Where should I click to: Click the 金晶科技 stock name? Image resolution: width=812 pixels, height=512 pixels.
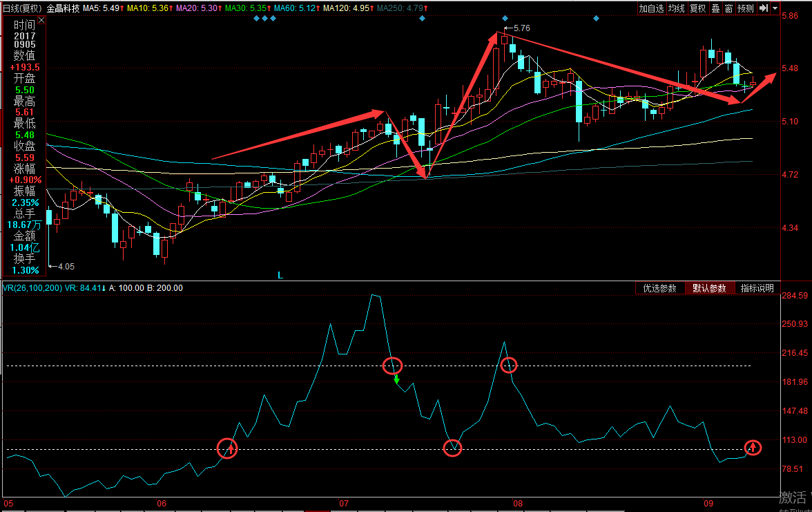[x=64, y=8]
